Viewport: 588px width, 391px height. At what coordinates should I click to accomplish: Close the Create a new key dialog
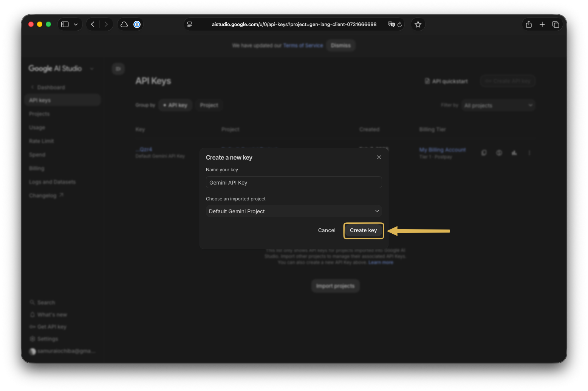click(379, 157)
